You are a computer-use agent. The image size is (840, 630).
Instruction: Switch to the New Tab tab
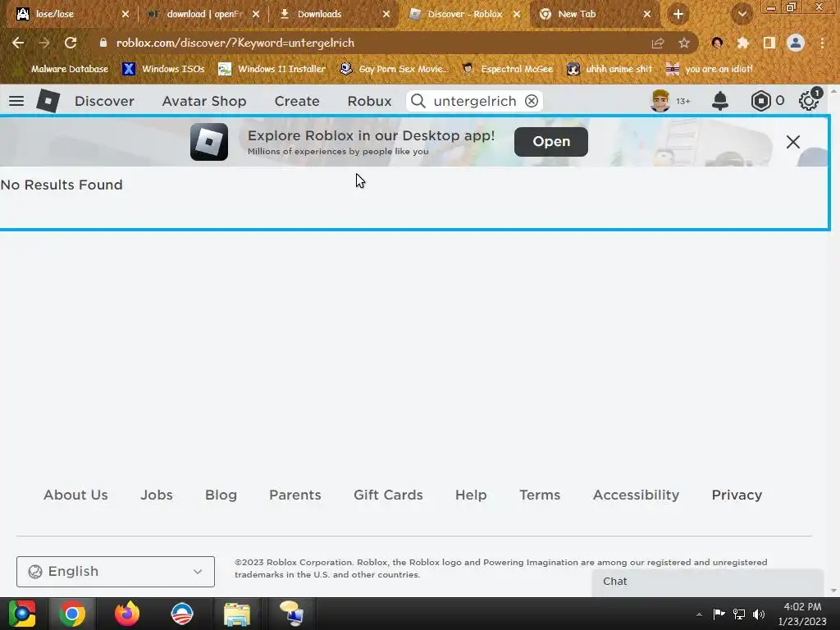click(x=595, y=14)
